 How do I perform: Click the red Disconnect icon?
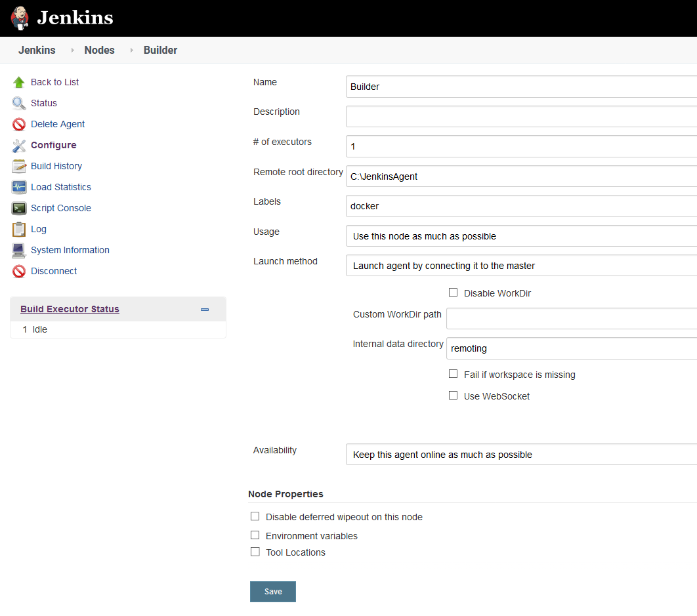19,271
